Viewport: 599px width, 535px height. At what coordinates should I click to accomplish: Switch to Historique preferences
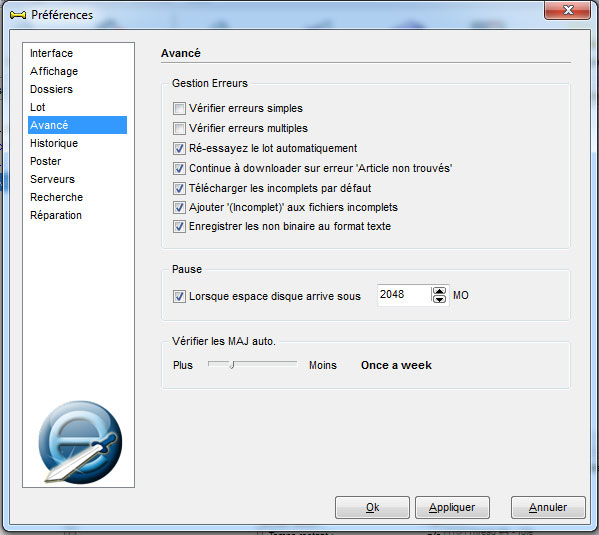(x=54, y=143)
